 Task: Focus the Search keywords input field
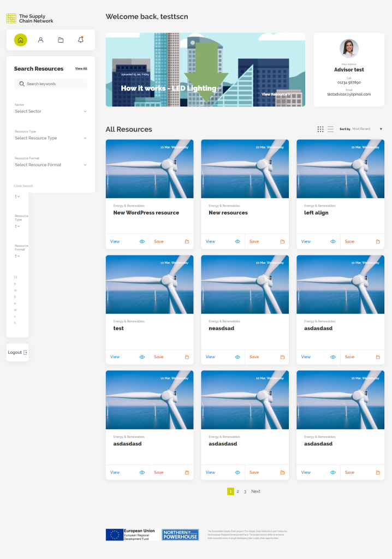51,84
